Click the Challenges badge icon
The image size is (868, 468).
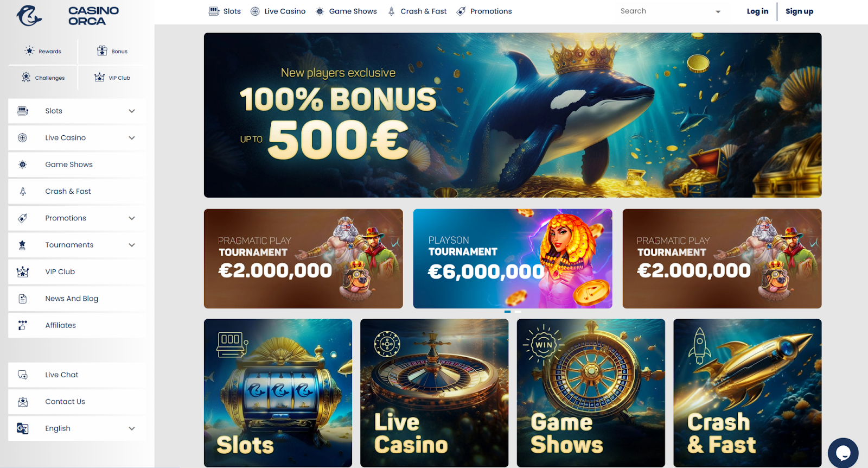(x=26, y=77)
